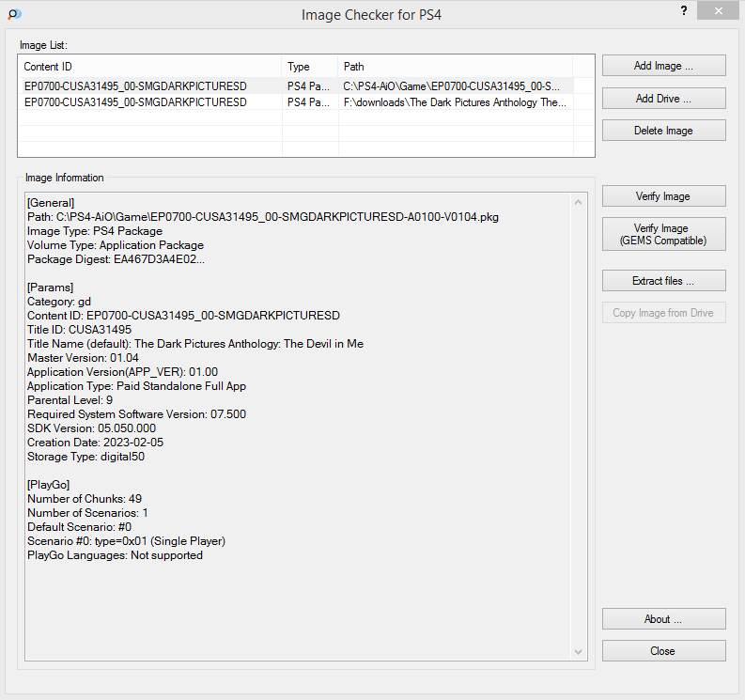The height and width of the screenshot is (700, 745).
Task: Click the scroll up arrow in Image Information
Action: click(x=578, y=202)
